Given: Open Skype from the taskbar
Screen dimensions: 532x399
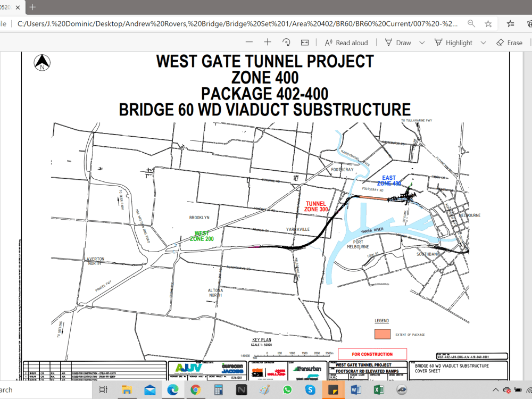Looking at the screenshot, I should coord(310,390).
